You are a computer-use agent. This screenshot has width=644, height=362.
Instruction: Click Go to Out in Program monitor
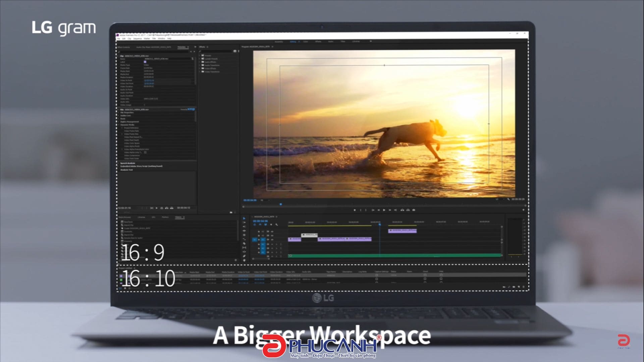point(395,210)
